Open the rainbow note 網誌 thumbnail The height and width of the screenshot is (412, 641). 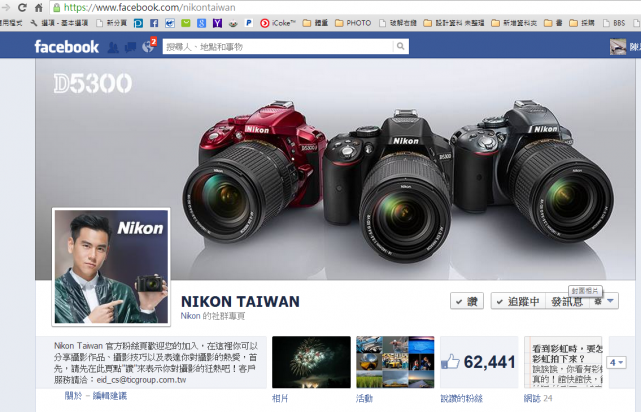tap(563, 362)
